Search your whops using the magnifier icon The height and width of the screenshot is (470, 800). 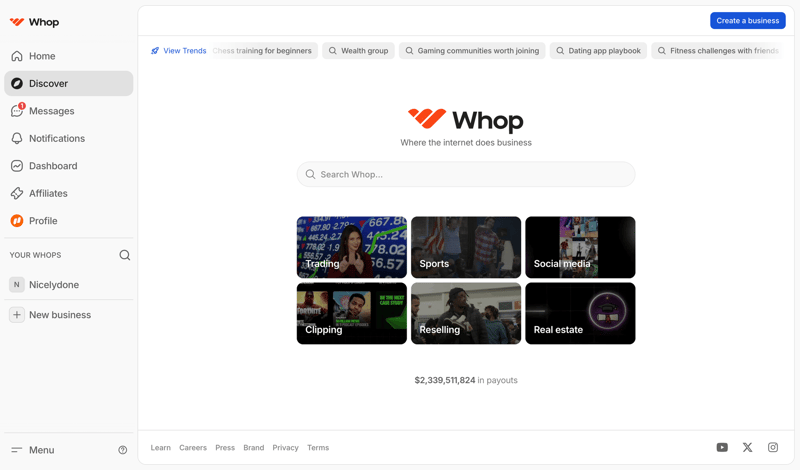pyautogui.click(x=124, y=255)
